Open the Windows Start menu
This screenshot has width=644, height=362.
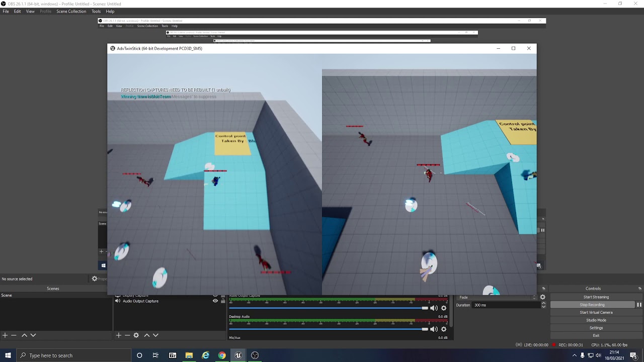(8, 355)
